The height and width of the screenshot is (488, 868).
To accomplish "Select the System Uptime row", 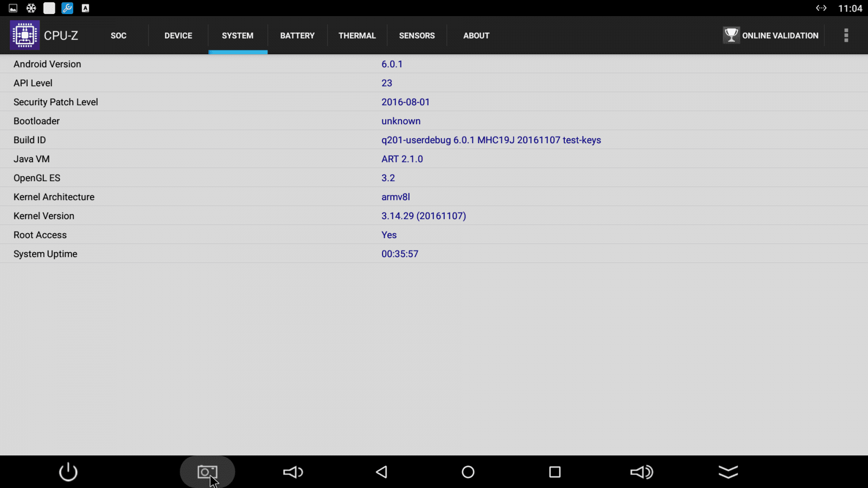I will point(217,253).
